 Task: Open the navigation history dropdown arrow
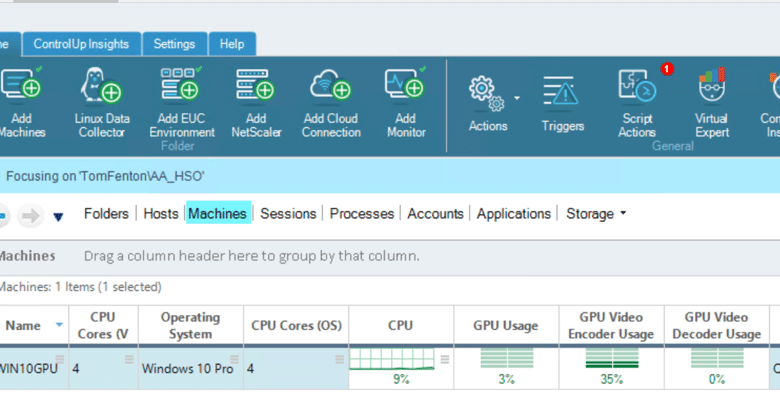(x=58, y=217)
